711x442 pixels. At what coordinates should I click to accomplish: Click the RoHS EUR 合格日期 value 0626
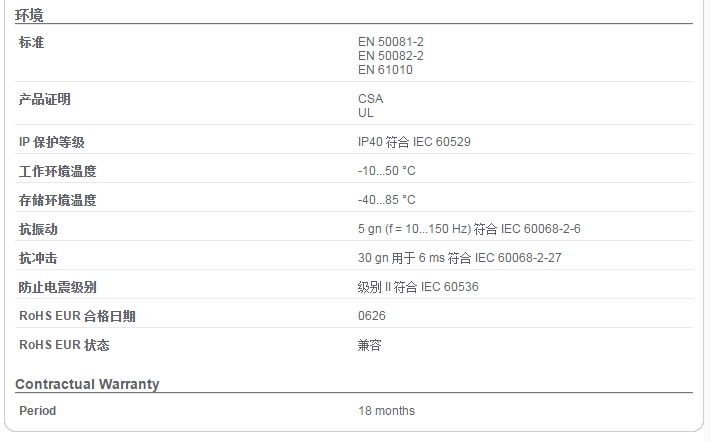pyautogui.click(x=371, y=316)
